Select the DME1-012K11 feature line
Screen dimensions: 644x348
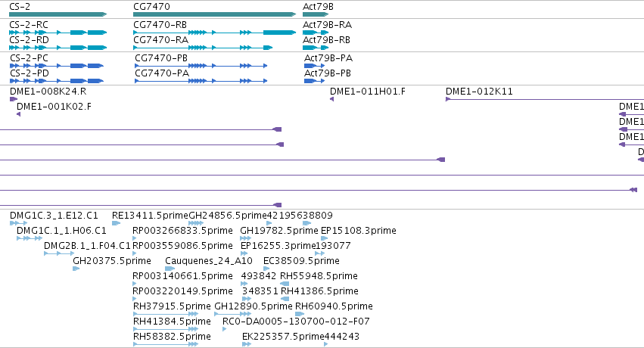(x=545, y=99)
